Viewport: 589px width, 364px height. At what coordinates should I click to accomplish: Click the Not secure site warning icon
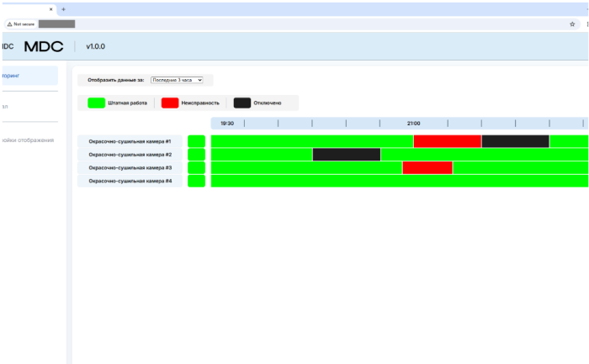pos(10,24)
